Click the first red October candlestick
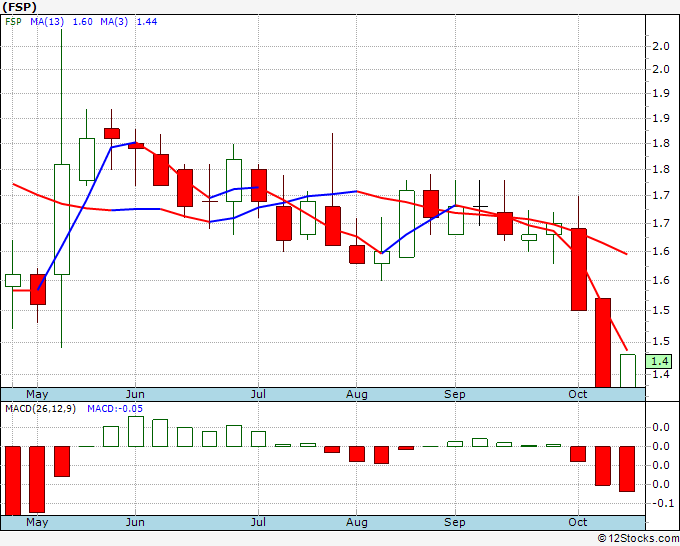The image size is (680, 546). coord(578,269)
